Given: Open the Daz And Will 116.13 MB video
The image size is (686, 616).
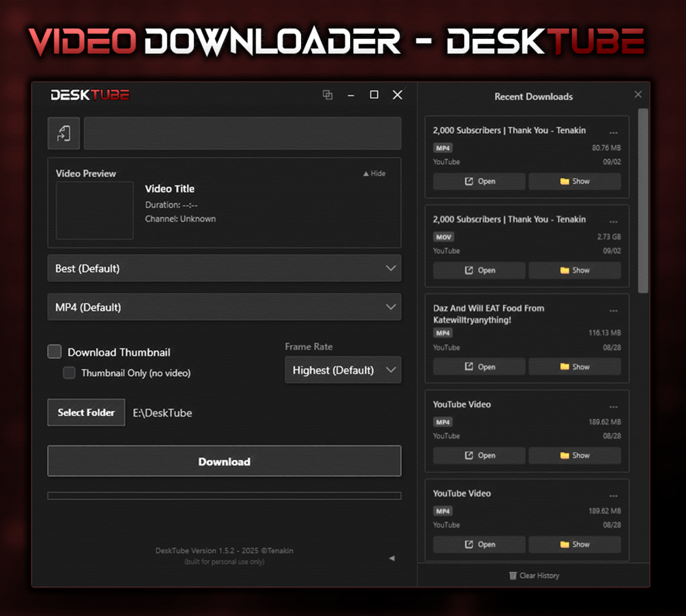Looking at the screenshot, I should pos(479,367).
